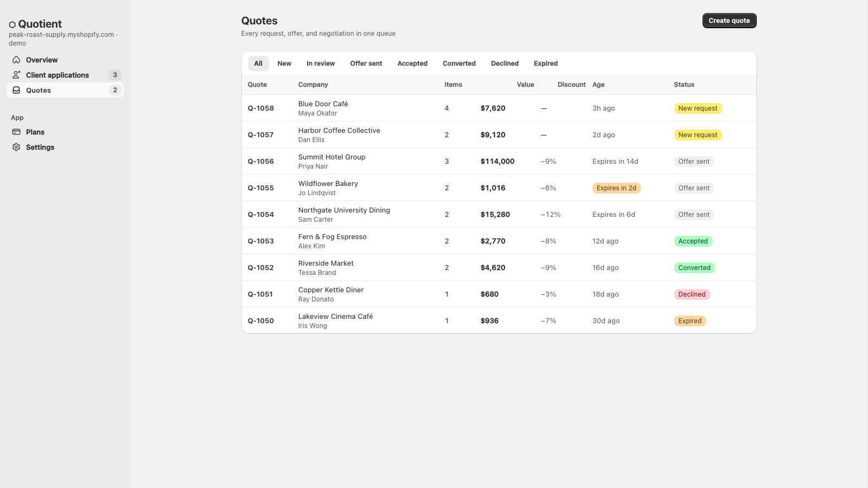Click the New request badge for Q-1057
Viewport: 868px width, 488px height.
pyautogui.click(x=698, y=135)
